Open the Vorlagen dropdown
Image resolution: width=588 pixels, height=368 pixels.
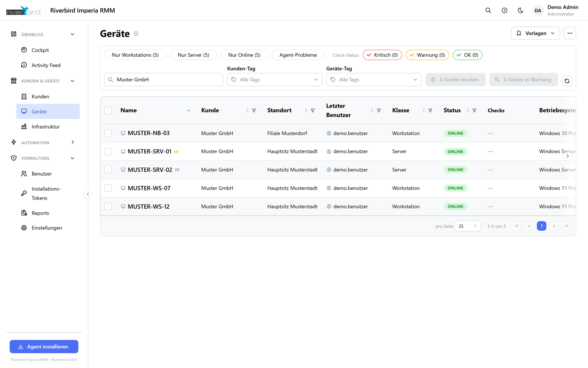[x=535, y=33]
